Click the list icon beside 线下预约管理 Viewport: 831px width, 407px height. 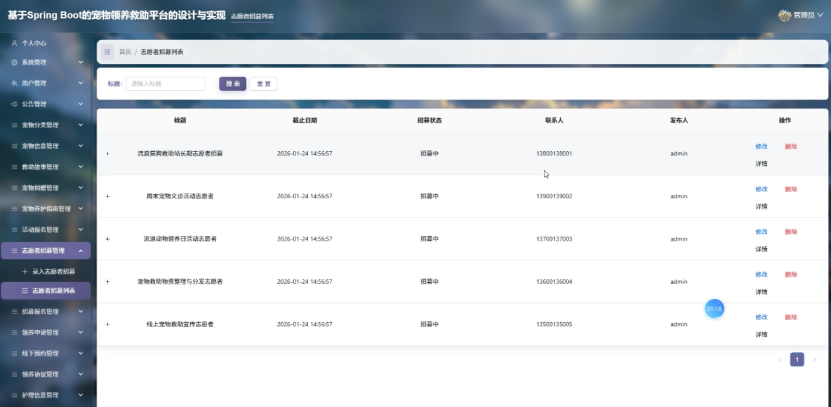tap(14, 353)
